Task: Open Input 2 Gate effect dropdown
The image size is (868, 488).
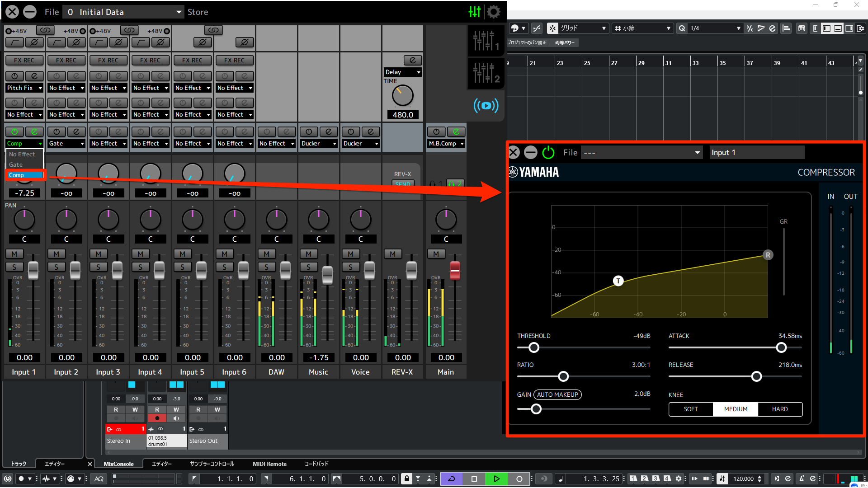Action: pos(66,143)
